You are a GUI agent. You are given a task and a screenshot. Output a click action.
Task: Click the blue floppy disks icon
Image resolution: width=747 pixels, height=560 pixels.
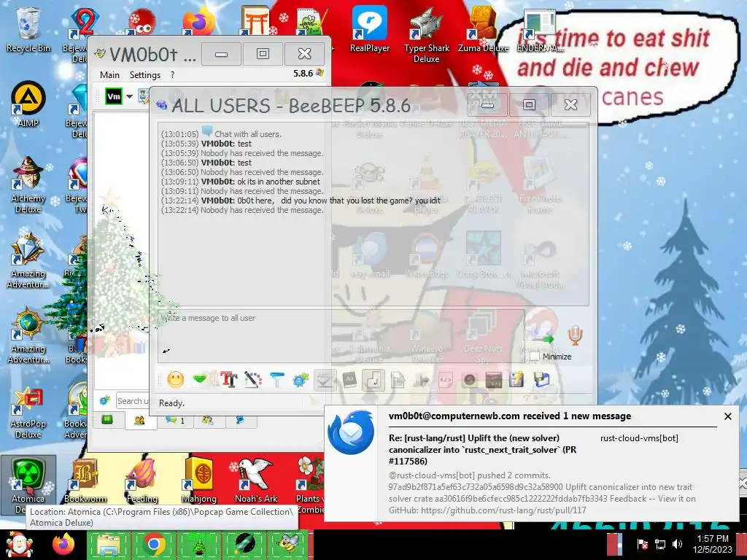(541, 379)
